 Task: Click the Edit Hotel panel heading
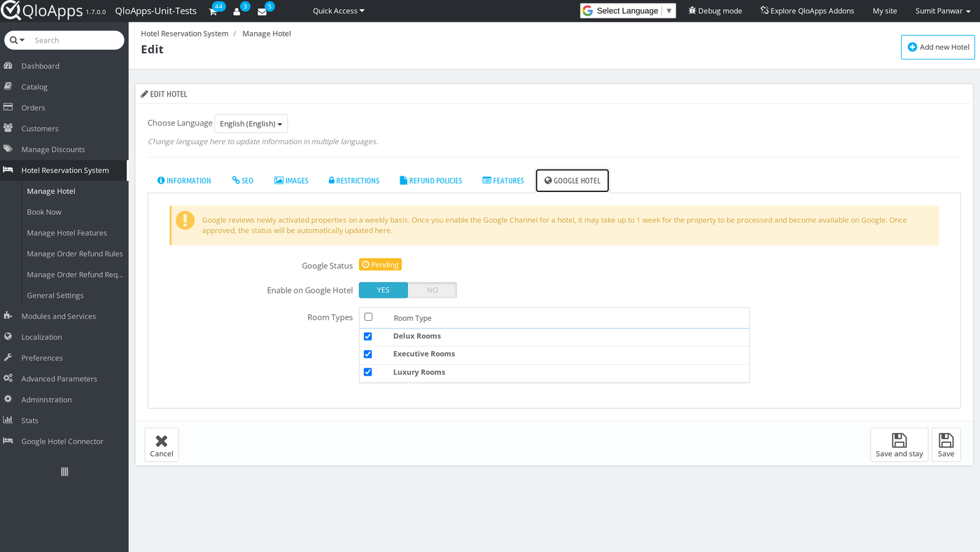coord(164,94)
